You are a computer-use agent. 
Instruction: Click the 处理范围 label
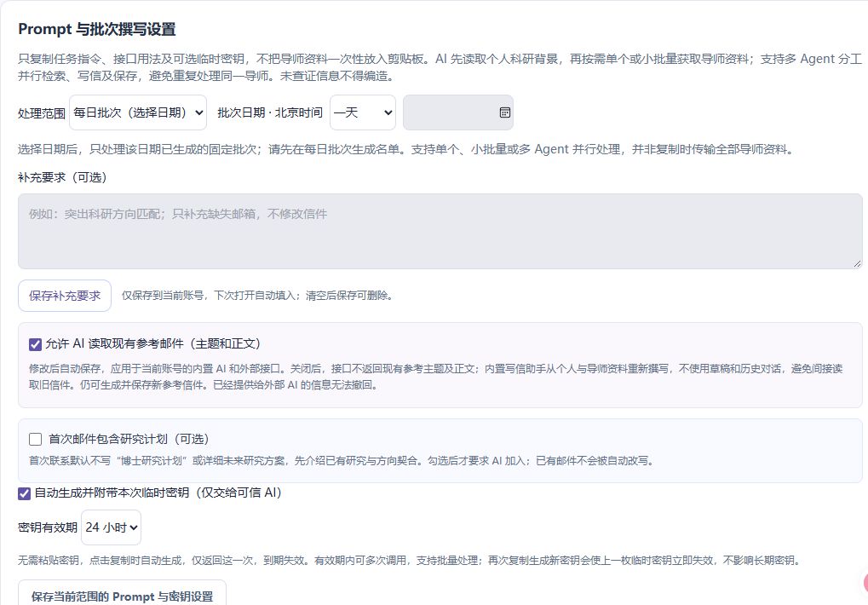[x=42, y=113]
